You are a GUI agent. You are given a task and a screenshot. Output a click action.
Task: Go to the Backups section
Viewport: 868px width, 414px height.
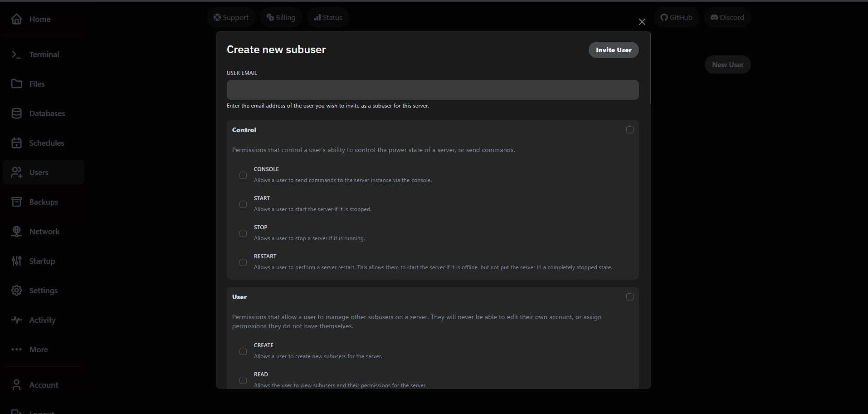pos(43,202)
